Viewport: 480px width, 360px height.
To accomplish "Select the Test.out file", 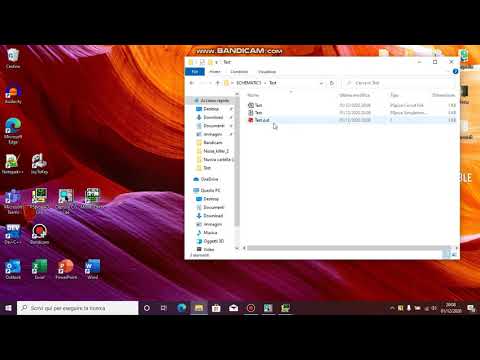I will click(x=351, y=120).
